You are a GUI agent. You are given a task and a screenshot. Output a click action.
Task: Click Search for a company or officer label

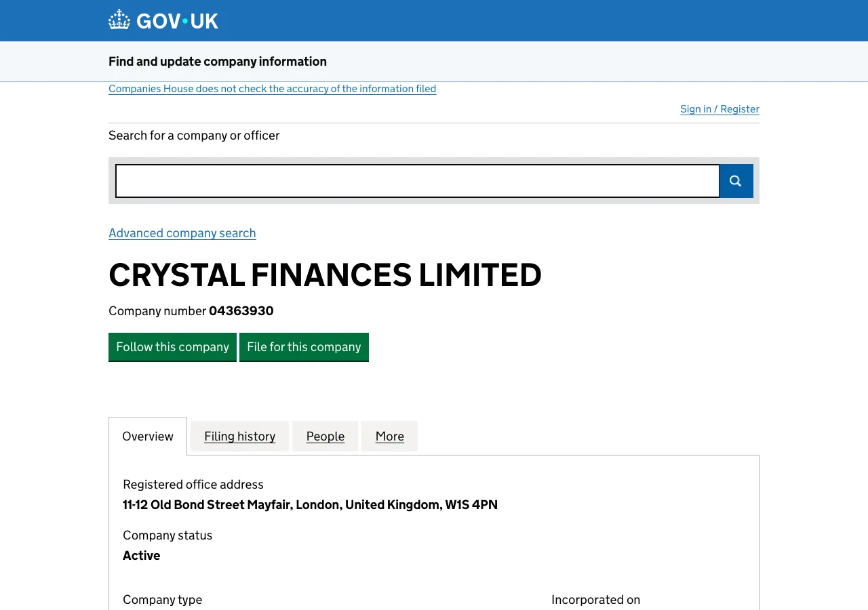point(194,135)
